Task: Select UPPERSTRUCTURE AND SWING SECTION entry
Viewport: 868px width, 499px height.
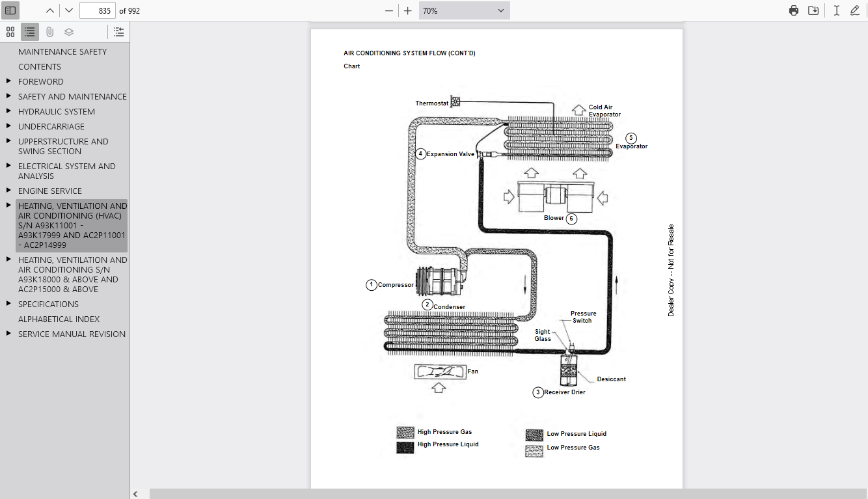Action: [x=63, y=146]
